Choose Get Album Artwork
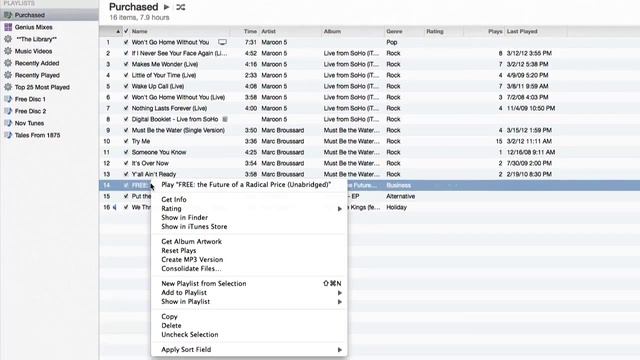Image resolution: width=640 pixels, height=360 pixels. click(x=191, y=241)
